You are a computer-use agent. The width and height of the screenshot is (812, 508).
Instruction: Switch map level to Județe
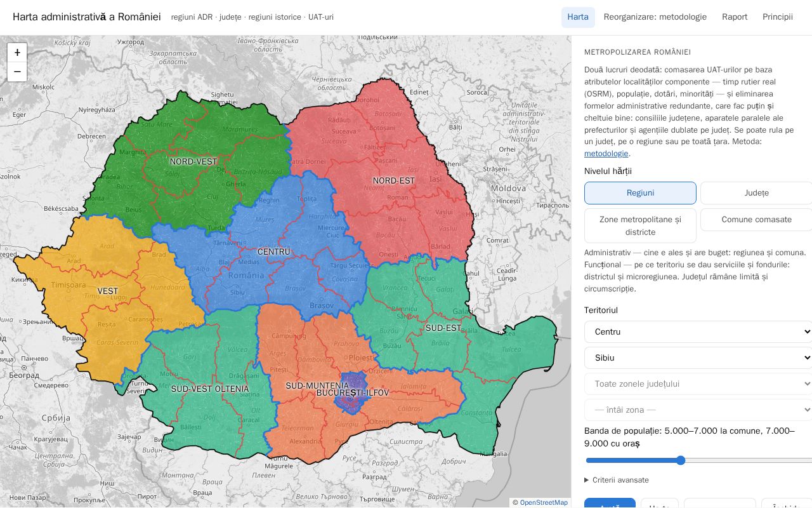756,193
